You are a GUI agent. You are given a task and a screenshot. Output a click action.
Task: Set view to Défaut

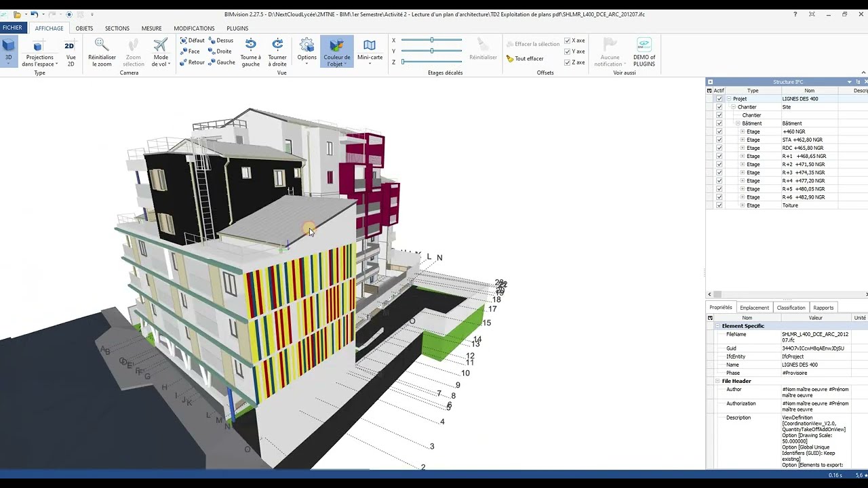click(x=193, y=41)
